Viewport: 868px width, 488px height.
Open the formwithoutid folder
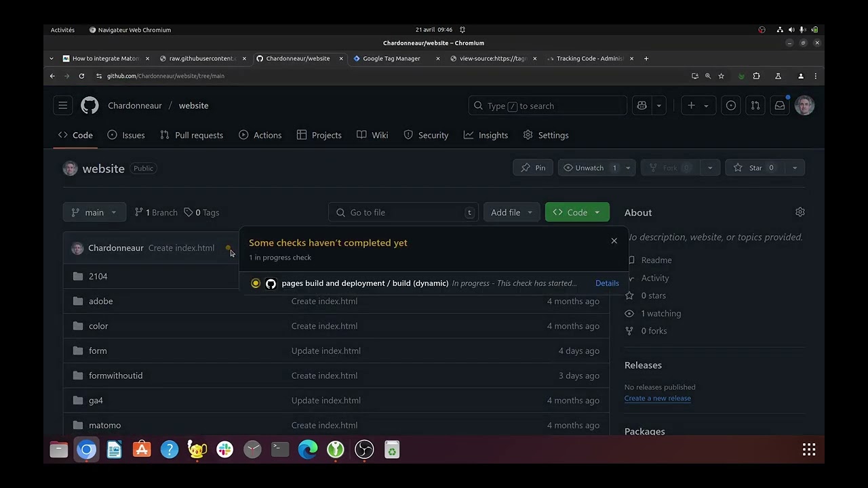point(116,375)
